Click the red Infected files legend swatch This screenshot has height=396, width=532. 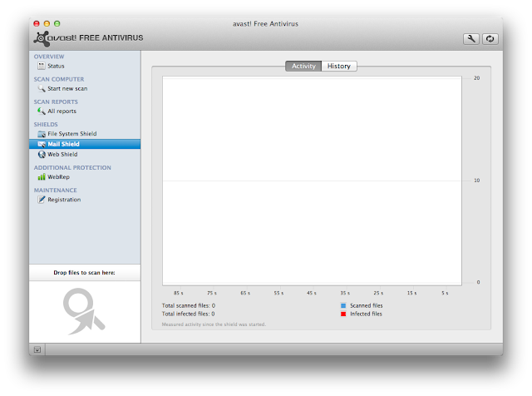pyautogui.click(x=343, y=314)
